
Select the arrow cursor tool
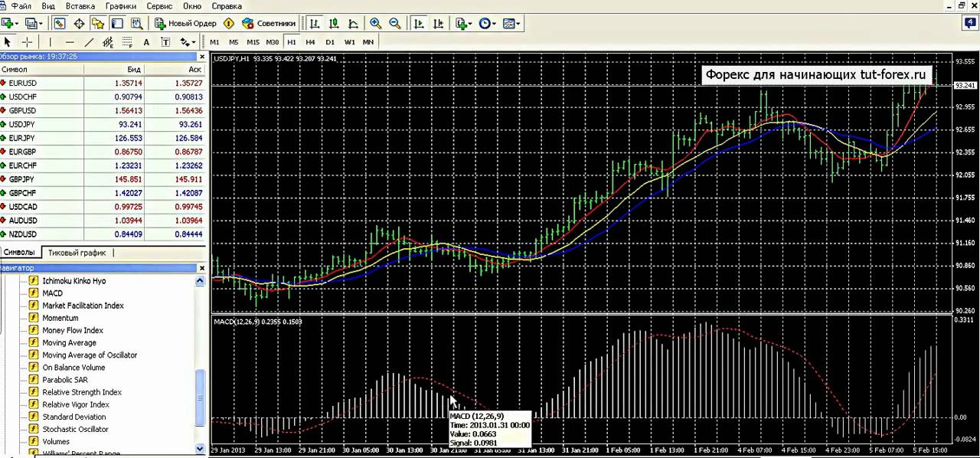(x=8, y=42)
